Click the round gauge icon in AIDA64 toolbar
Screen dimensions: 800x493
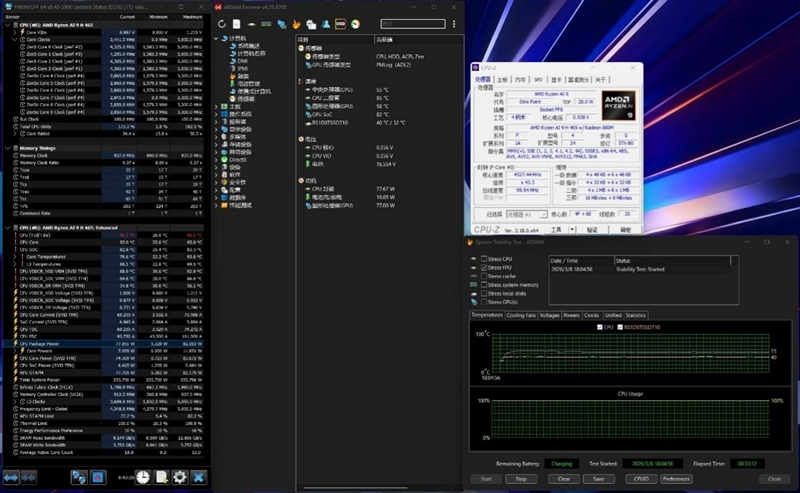pos(356,24)
